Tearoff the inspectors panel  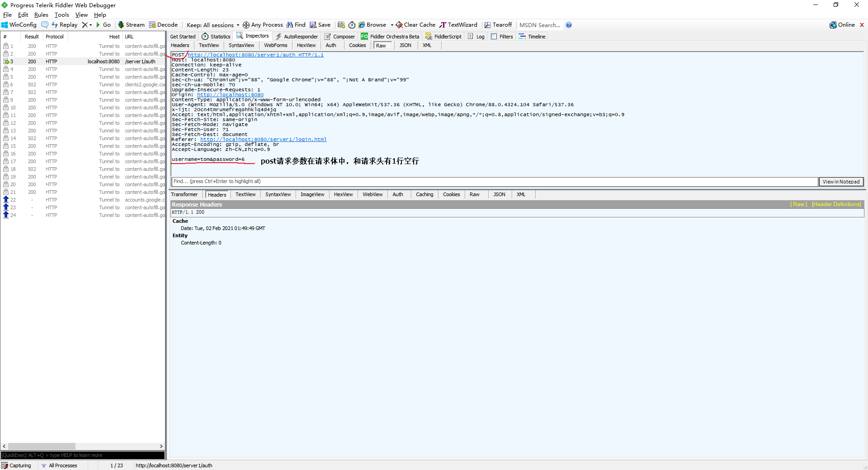498,25
